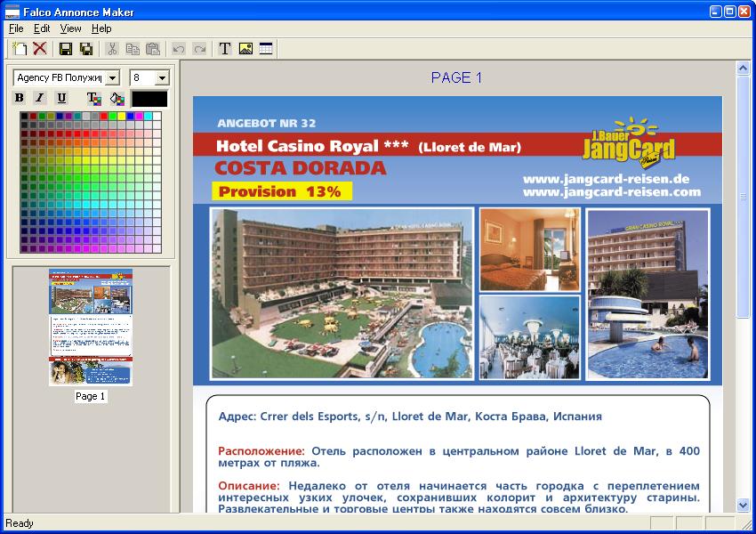The width and height of the screenshot is (756, 534).
Task: Minimize the Falco Annonce Maker window
Action: tap(716, 11)
